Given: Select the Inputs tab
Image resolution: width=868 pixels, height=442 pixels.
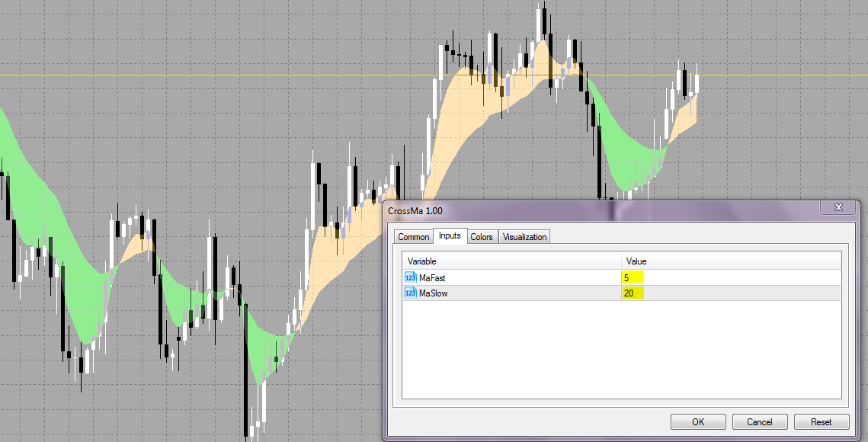Looking at the screenshot, I should (x=449, y=236).
